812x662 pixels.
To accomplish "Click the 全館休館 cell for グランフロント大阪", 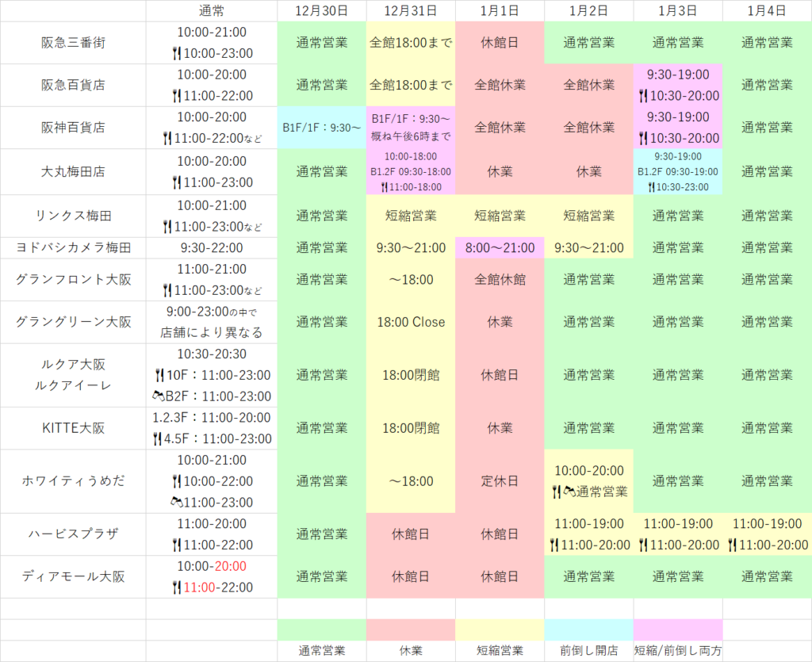I will pyautogui.click(x=500, y=280).
